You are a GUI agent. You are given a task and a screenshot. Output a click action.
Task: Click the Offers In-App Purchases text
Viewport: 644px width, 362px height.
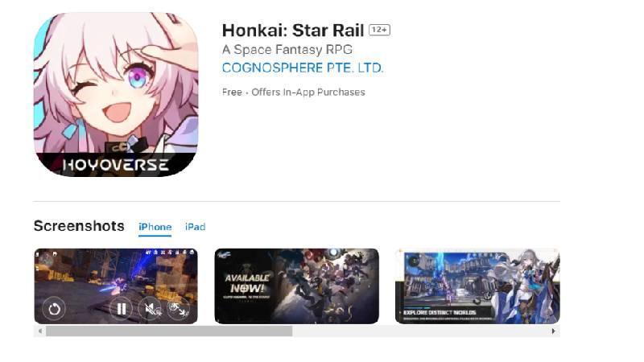point(308,92)
